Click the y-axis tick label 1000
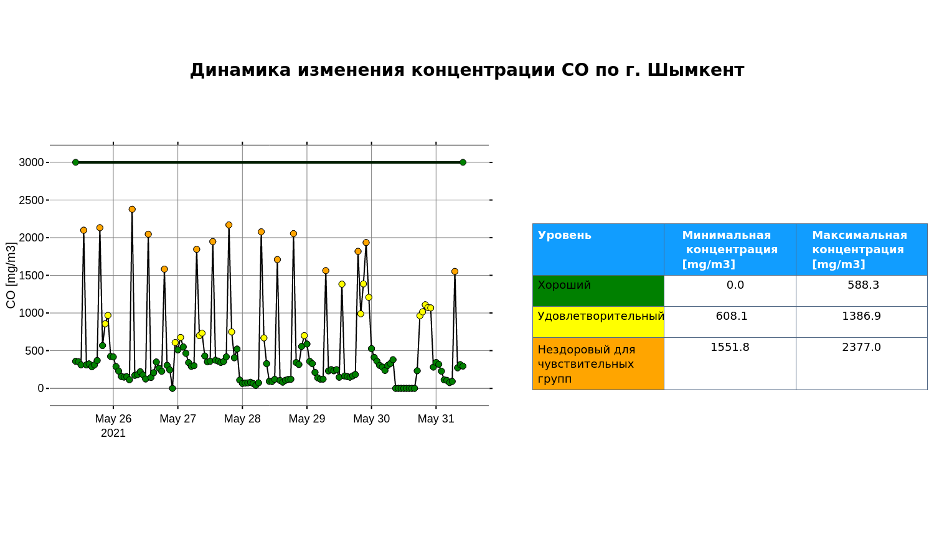Viewport: 934px width, 560px height. tap(31, 313)
